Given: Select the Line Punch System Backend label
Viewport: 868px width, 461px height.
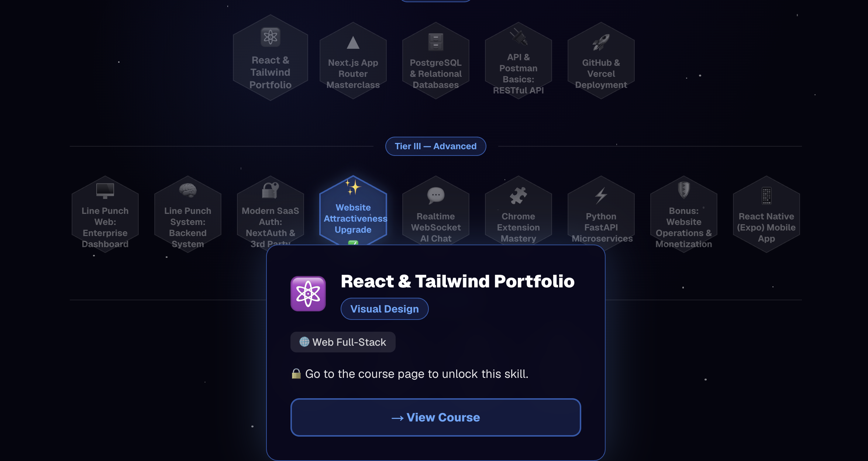Looking at the screenshot, I should point(188,228).
